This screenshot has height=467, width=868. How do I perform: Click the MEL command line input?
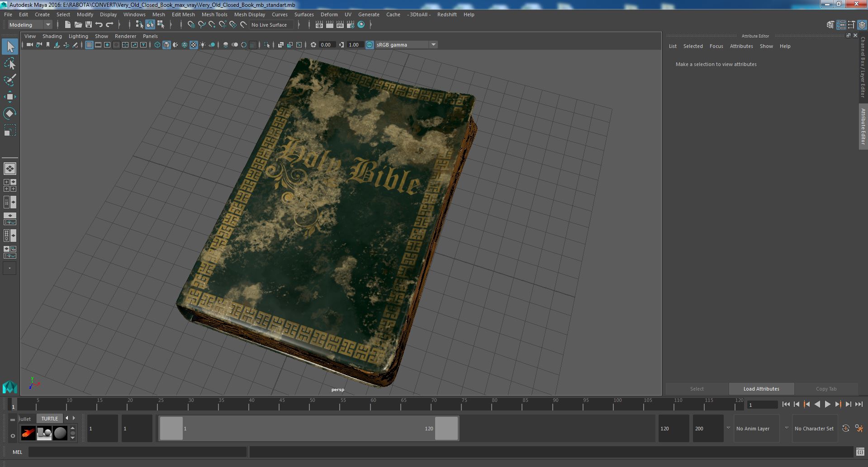tap(138, 452)
